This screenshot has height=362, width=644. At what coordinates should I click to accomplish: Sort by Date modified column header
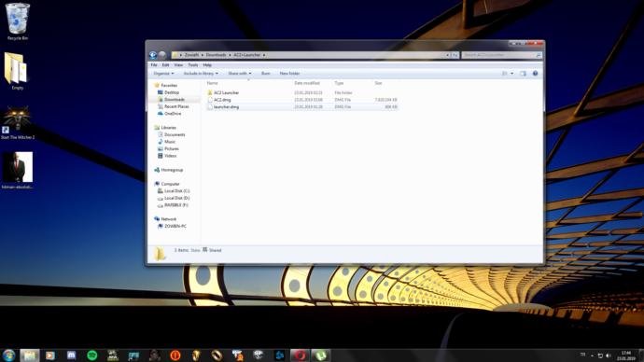tap(307, 83)
